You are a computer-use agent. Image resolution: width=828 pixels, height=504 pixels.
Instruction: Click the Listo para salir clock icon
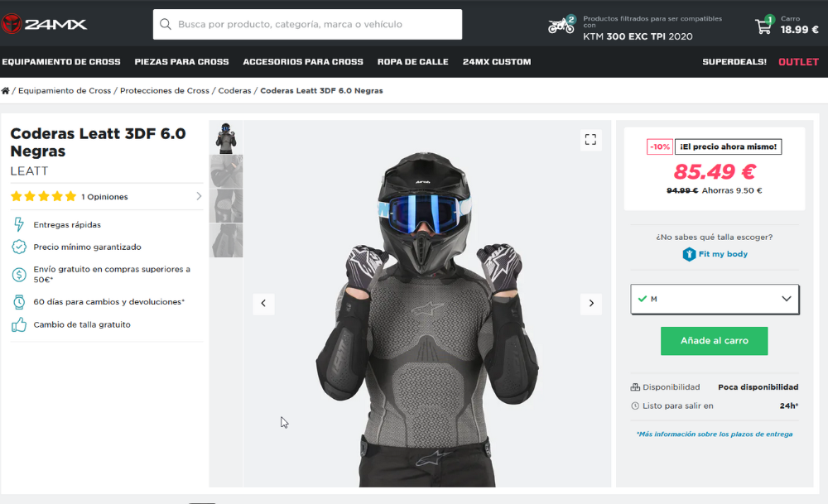[x=635, y=406]
